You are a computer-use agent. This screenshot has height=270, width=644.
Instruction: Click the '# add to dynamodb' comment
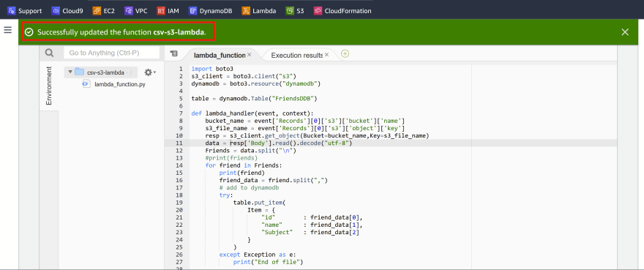click(250, 188)
